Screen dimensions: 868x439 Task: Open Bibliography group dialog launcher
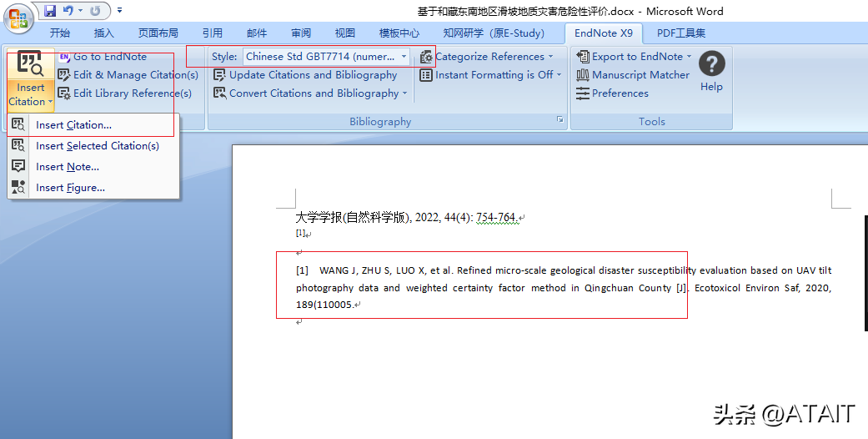click(560, 119)
